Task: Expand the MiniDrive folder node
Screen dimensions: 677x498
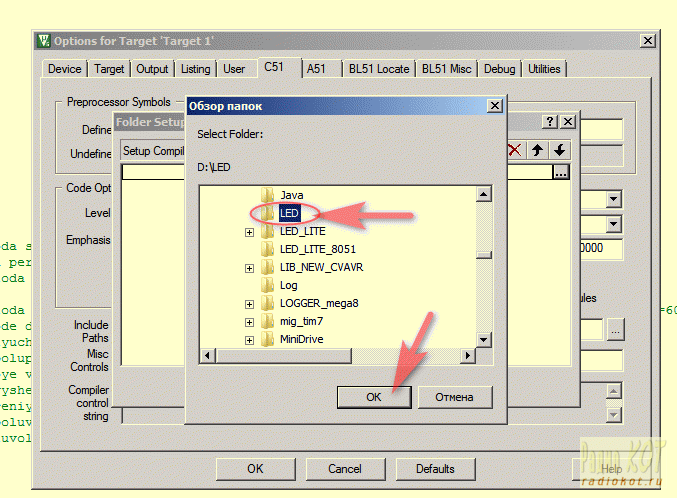Action: pyautogui.click(x=249, y=340)
